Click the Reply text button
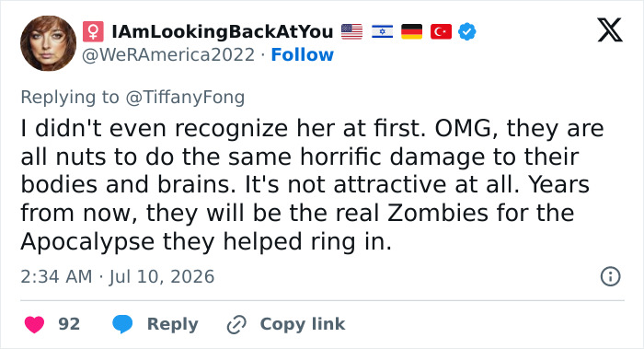Screen dimensions: 644x349 (173, 324)
